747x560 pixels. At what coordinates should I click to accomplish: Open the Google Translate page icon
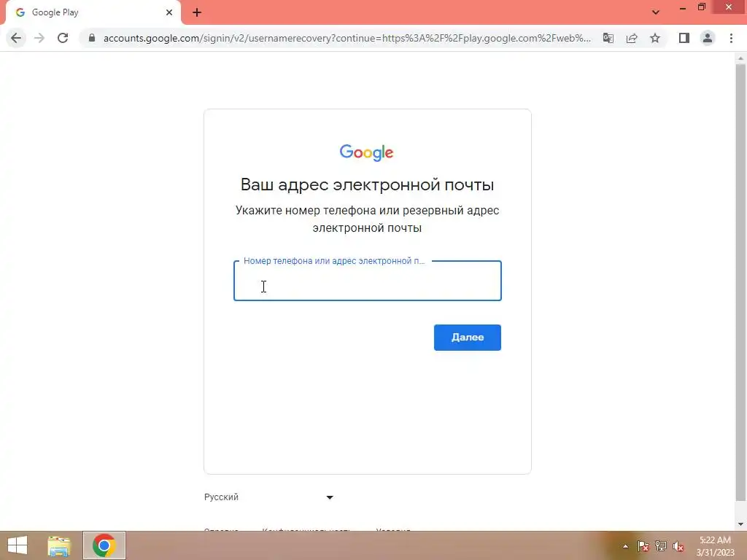pyautogui.click(x=608, y=38)
